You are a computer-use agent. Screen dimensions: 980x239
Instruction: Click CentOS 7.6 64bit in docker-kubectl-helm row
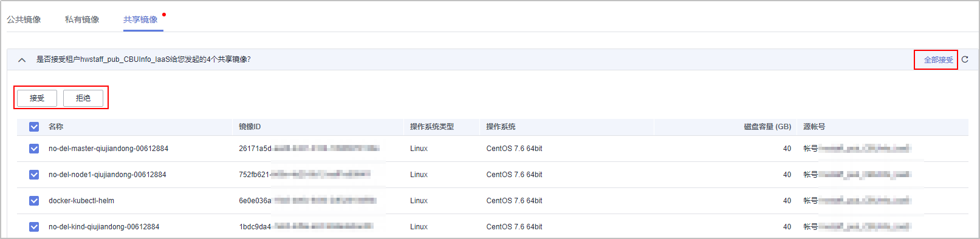tap(514, 201)
